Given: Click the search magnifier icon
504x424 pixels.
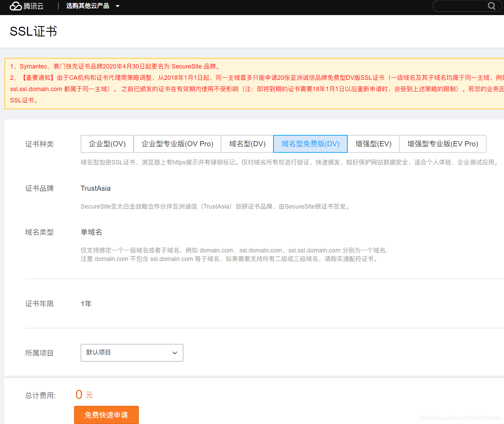Looking at the screenshot, I should point(492,6).
